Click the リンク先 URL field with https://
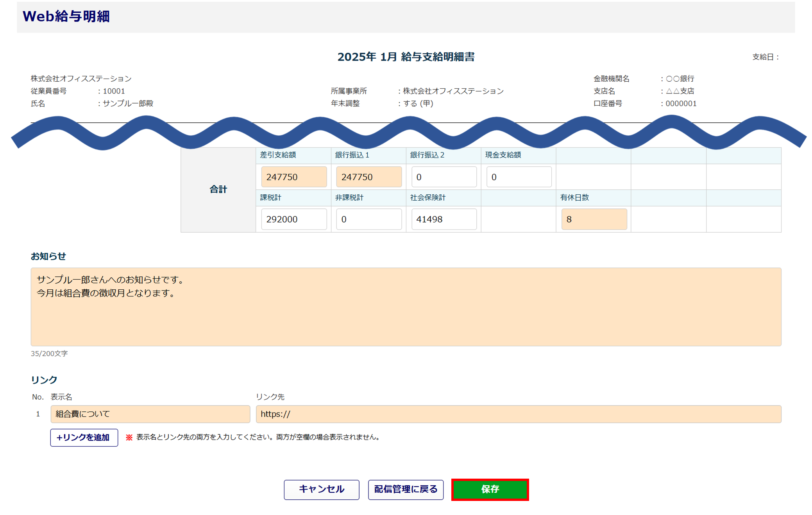 point(518,414)
